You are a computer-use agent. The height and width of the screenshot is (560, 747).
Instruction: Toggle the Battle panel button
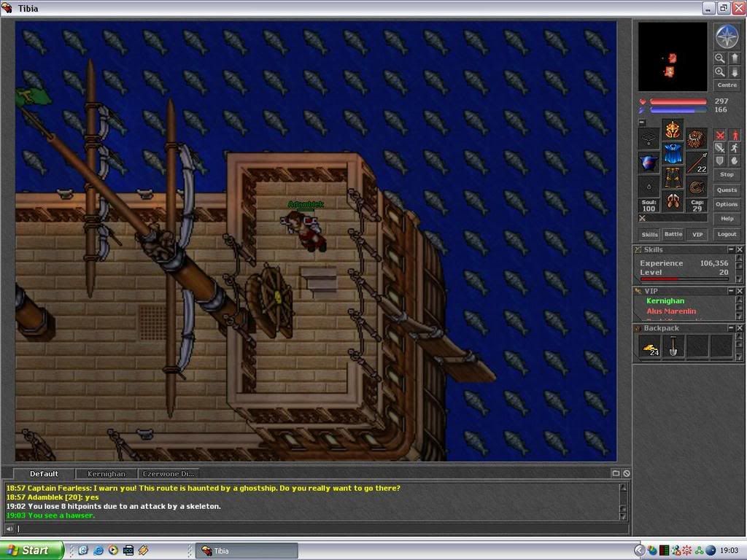pos(673,234)
